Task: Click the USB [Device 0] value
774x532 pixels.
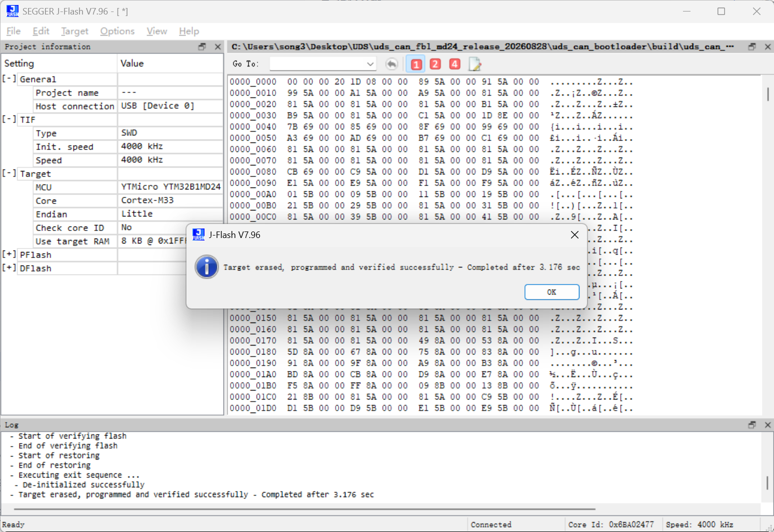Action: (158, 106)
